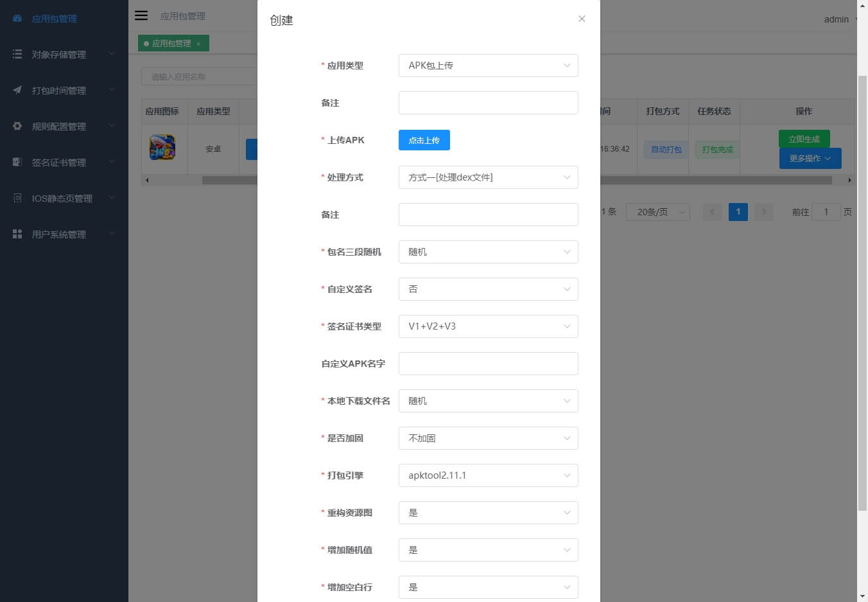Click the 签名证书管理 sidebar icon
The image size is (868, 602).
tap(17, 163)
